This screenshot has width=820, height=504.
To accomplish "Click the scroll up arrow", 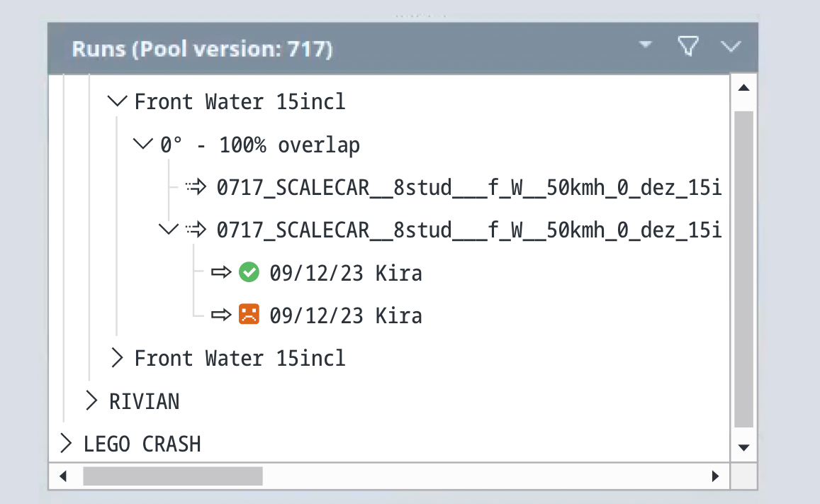I will (743, 88).
